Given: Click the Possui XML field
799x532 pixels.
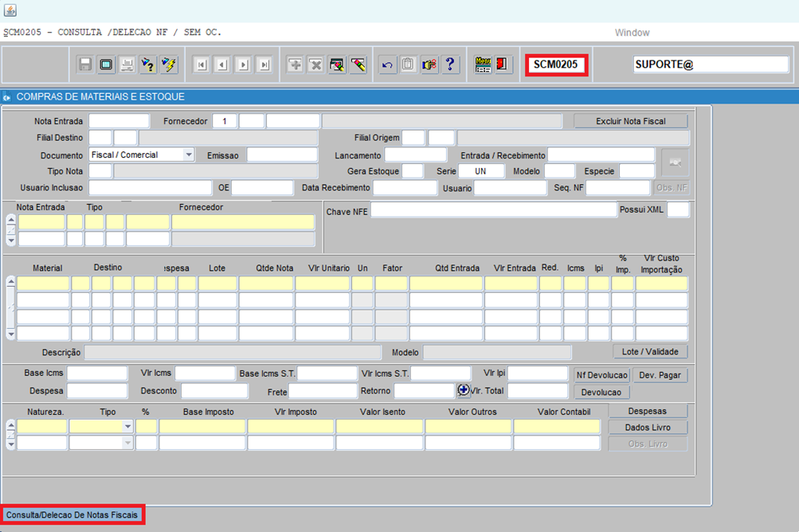Looking at the screenshot, I should (678, 210).
